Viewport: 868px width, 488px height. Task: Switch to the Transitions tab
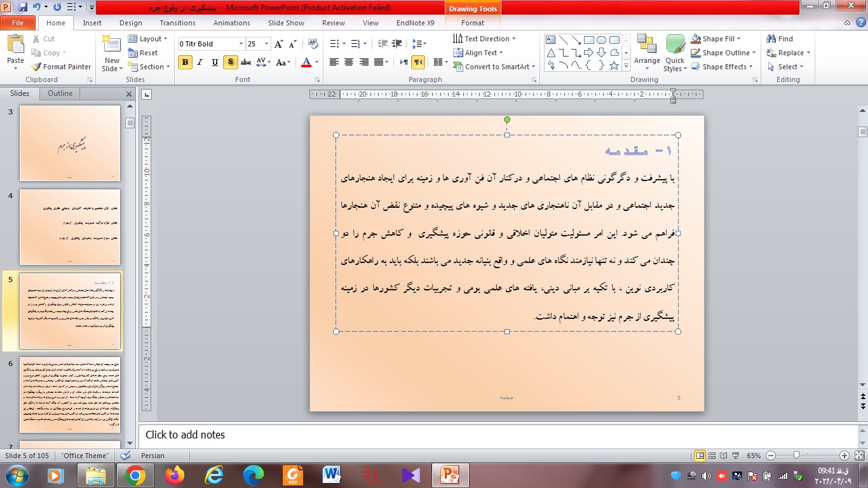(178, 23)
